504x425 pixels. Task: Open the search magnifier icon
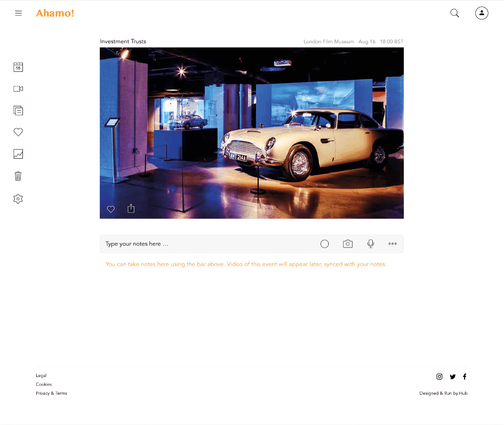[x=454, y=13]
